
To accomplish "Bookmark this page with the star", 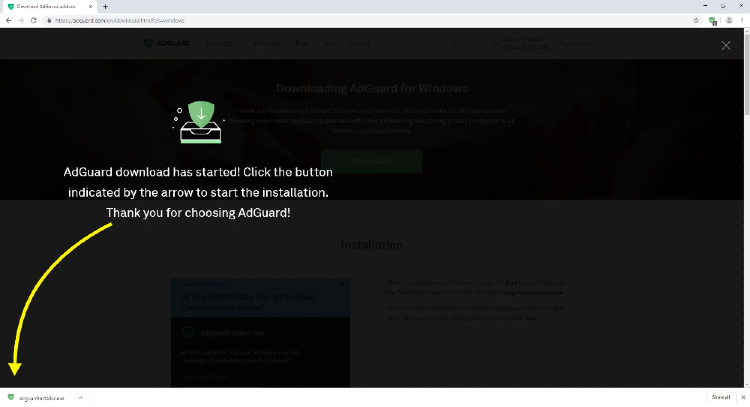I will [x=696, y=21].
